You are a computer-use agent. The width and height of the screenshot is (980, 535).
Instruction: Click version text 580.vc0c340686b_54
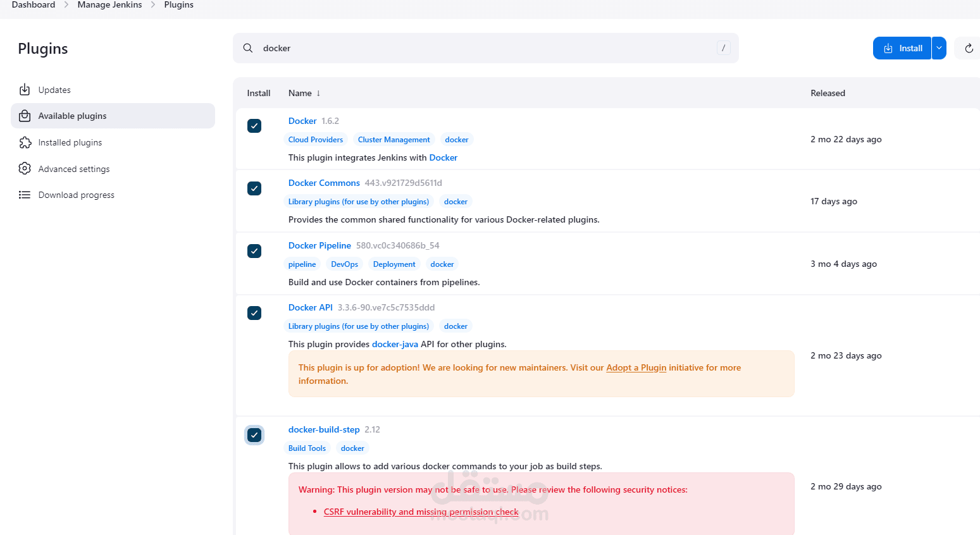(x=397, y=245)
